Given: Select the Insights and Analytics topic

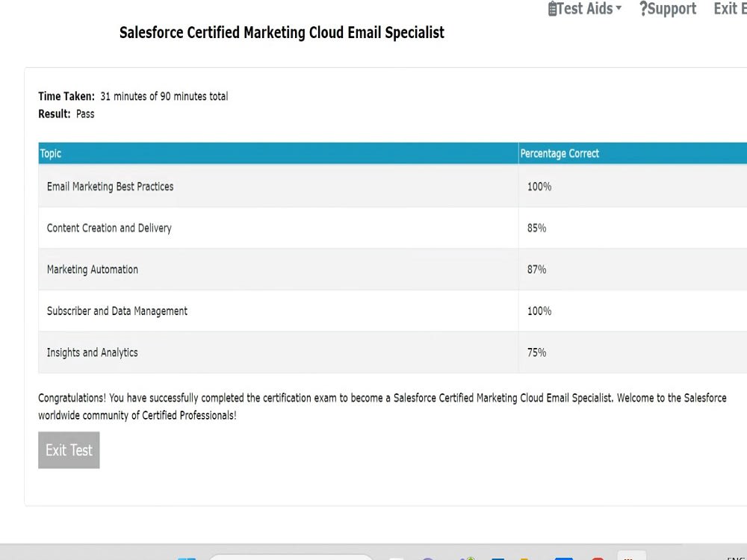Looking at the screenshot, I should tap(93, 352).
